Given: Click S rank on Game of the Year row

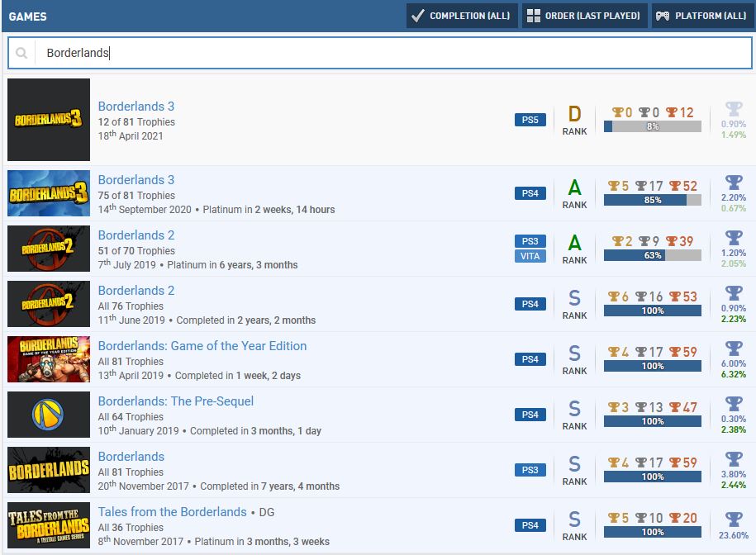Looking at the screenshot, I should pos(574,354).
